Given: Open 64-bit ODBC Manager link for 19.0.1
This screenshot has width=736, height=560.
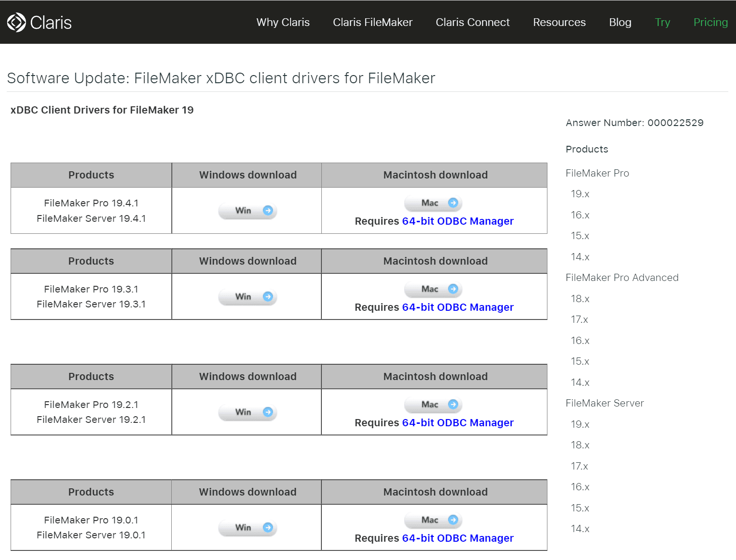Looking at the screenshot, I should (458, 538).
